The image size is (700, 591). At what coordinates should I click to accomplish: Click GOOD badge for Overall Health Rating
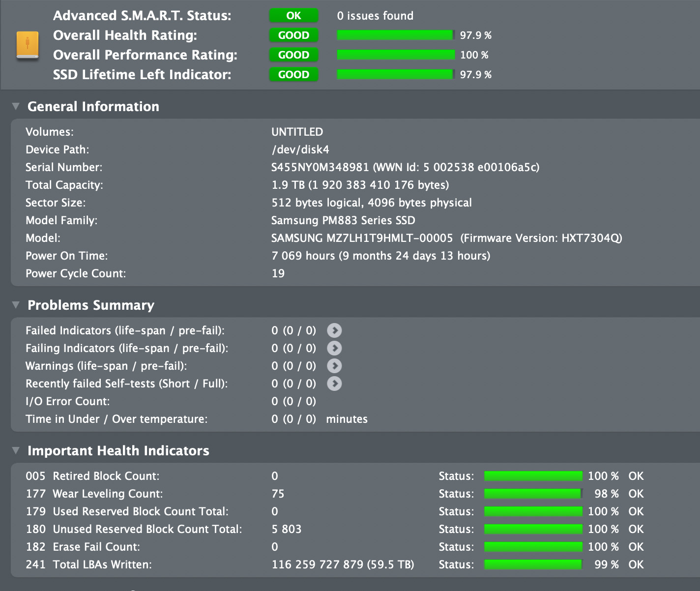pos(293,35)
